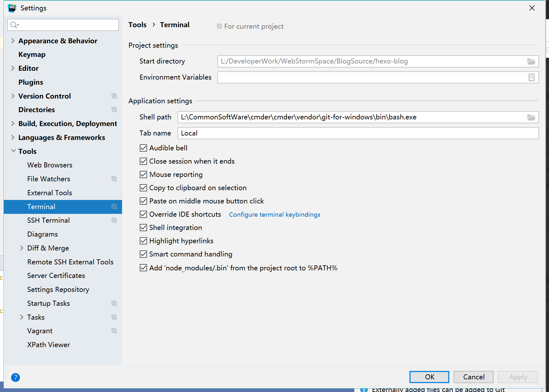549x392 pixels.
Task: Click project-level icon beside Terminal row
Action: click(114, 207)
